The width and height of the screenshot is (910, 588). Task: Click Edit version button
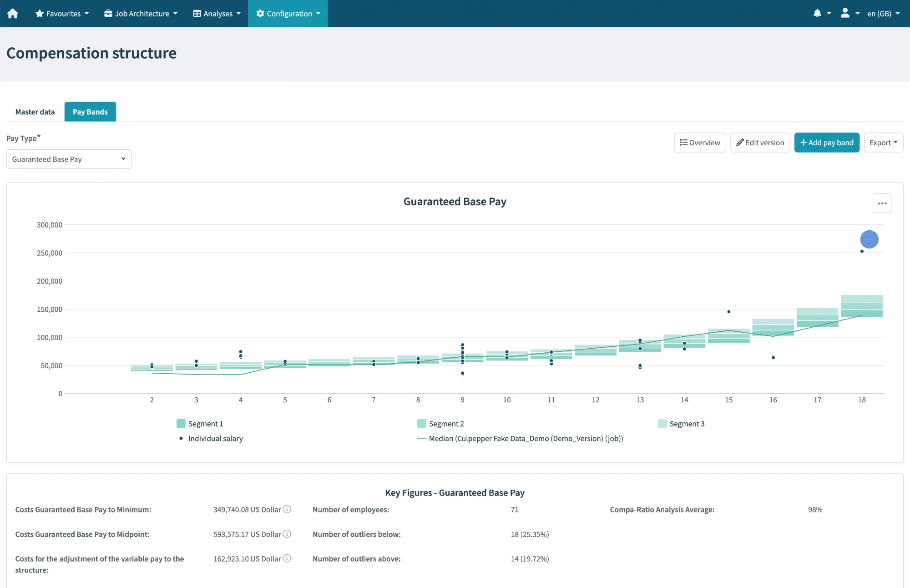(760, 142)
